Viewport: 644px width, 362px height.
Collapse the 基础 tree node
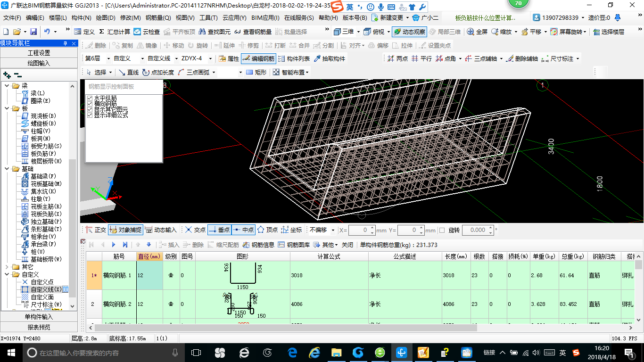point(7,169)
